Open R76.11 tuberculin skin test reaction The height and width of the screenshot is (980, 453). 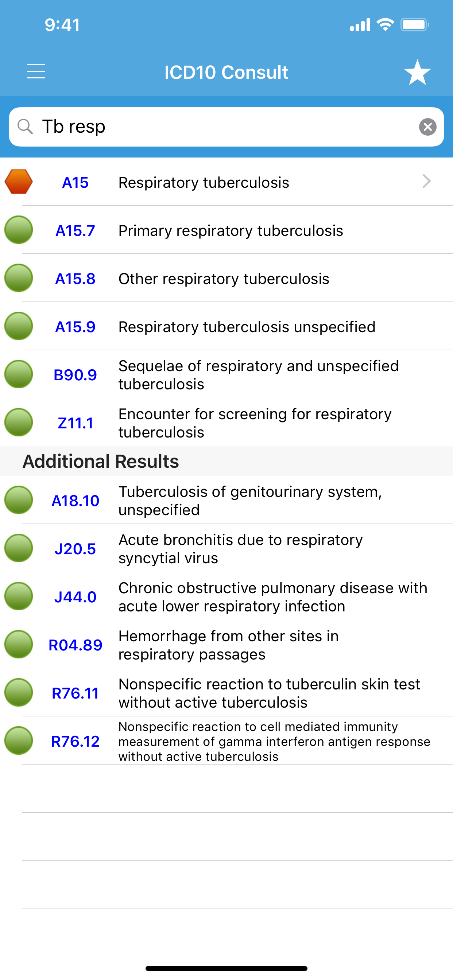(226, 693)
